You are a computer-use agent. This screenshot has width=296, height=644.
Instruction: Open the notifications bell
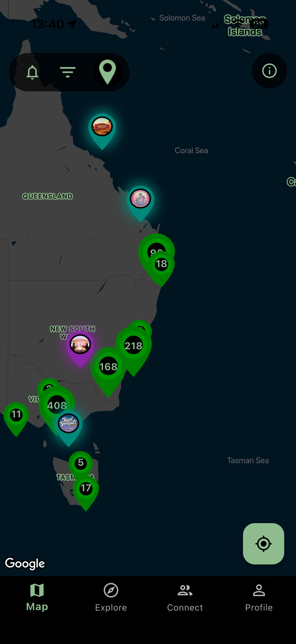(x=32, y=72)
